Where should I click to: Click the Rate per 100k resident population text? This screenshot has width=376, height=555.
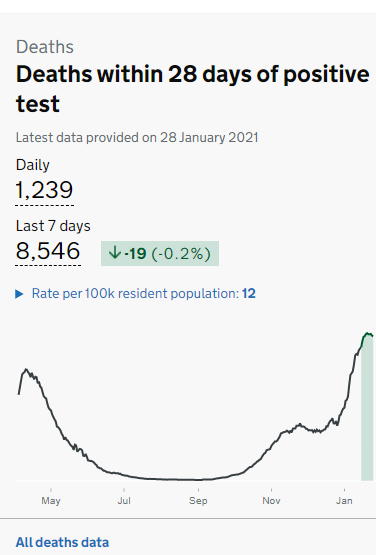(135, 293)
